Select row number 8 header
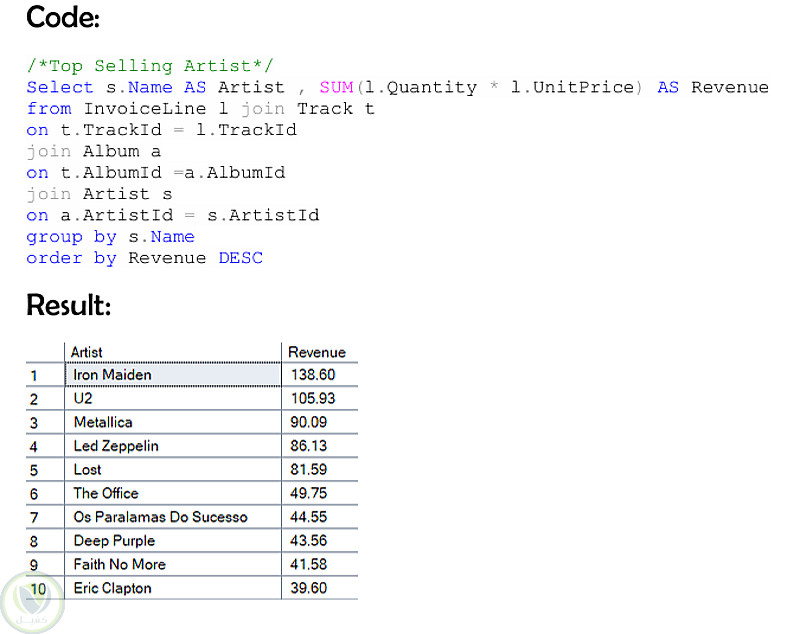 pos(45,541)
